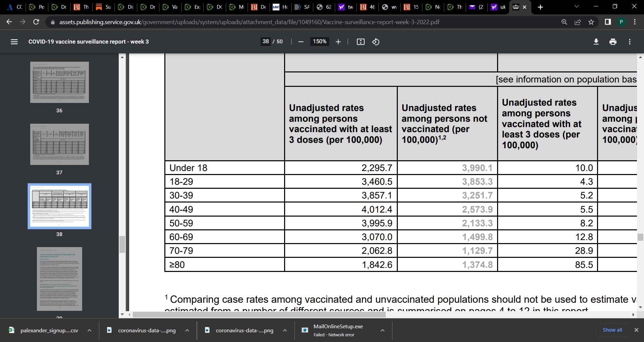Viewport: 644px width, 342px height.
Task: Click the page number input field
Action: 266,42
